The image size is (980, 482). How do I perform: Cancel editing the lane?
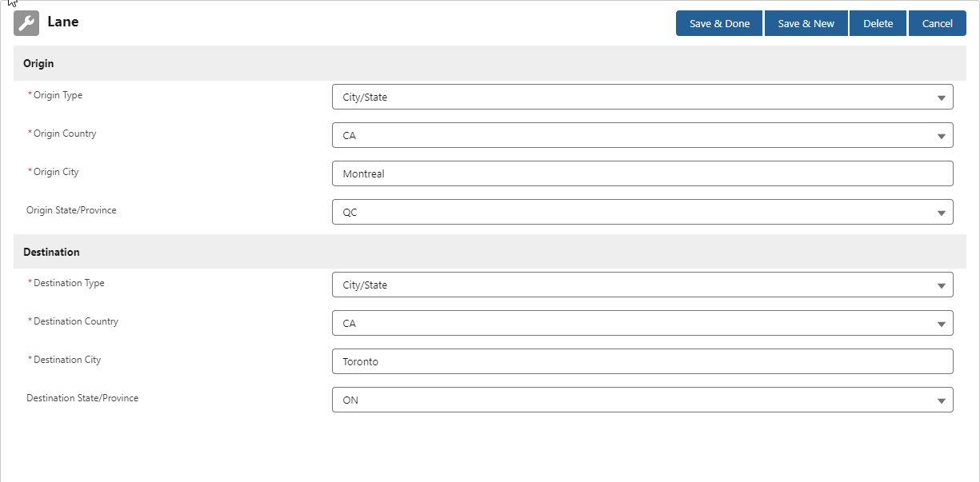click(937, 23)
